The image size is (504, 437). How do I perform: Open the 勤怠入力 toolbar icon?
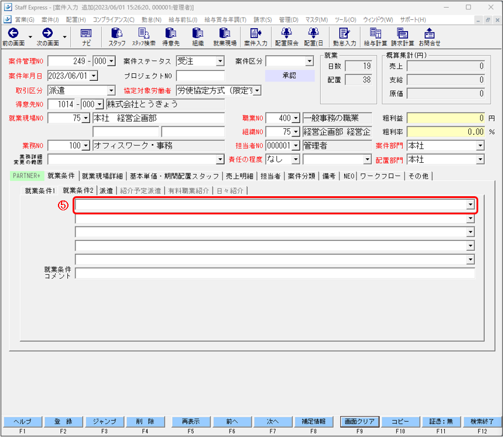tap(344, 33)
